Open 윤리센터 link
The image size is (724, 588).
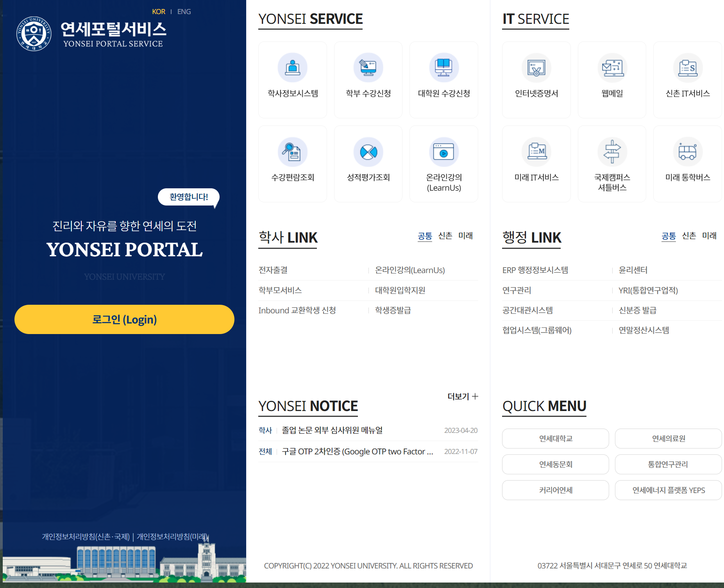[633, 270]
